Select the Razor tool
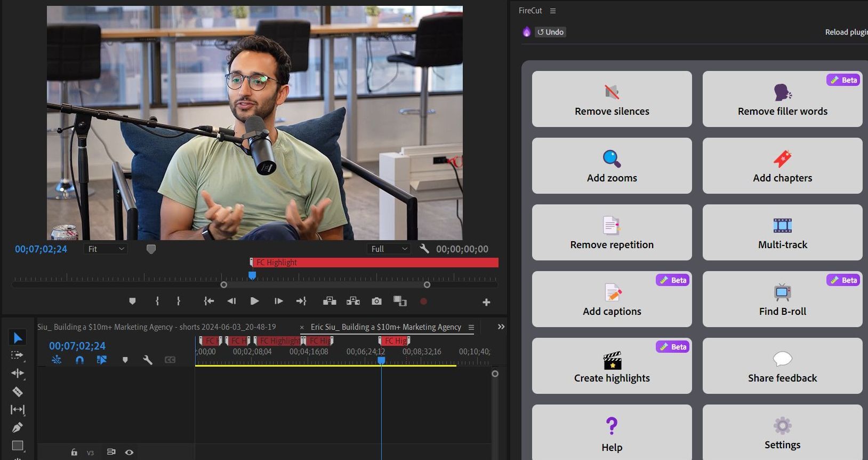This screenshot has width=868, height=460. click(17, 392)
